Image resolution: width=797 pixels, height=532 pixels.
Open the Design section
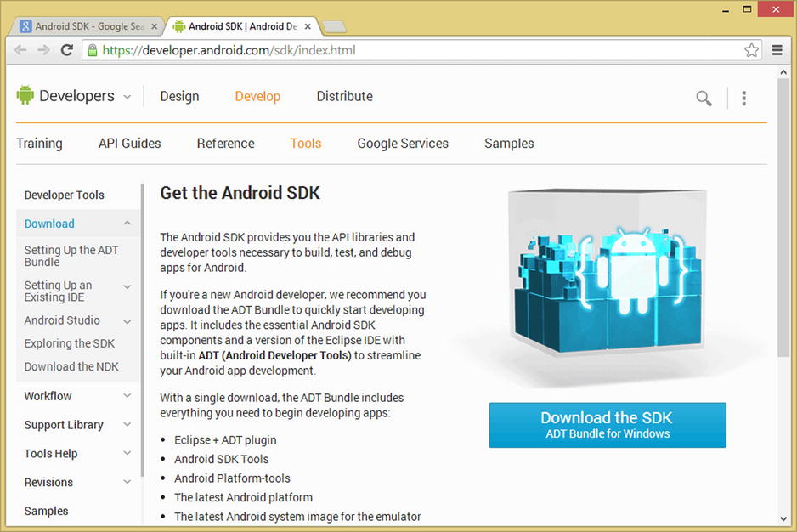point(179,96)
